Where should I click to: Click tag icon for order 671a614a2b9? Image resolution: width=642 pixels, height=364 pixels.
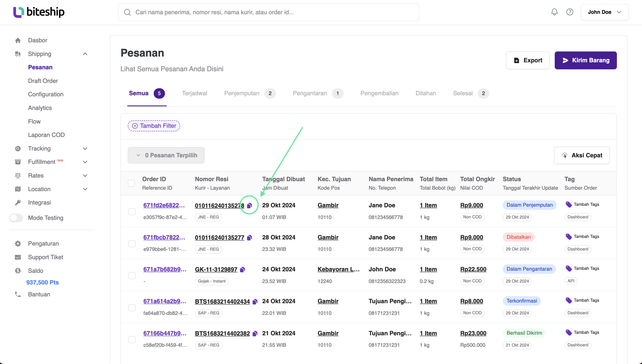click(x=569, y=300)
